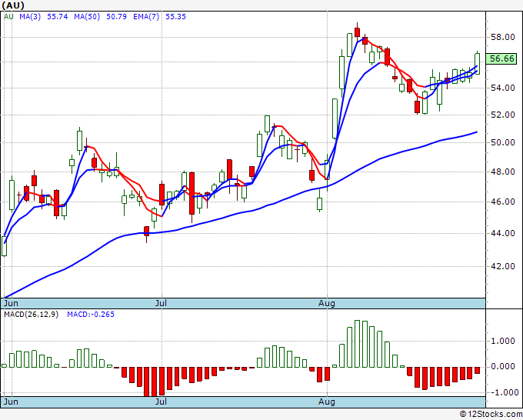Click the Jul label on price chart axis
Image resolution: width=523 pixels, height=420 pixels.
tap(161, 303)
